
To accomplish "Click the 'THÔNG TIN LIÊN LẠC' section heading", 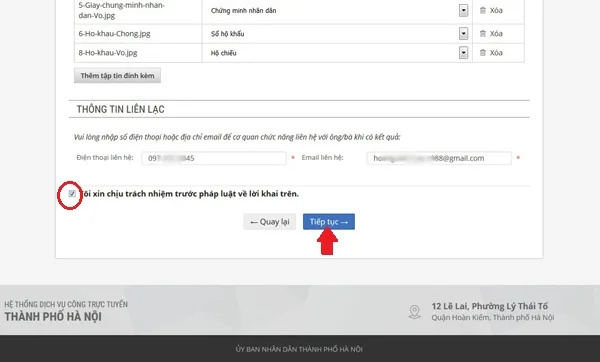I will click(x=120, y=109).
